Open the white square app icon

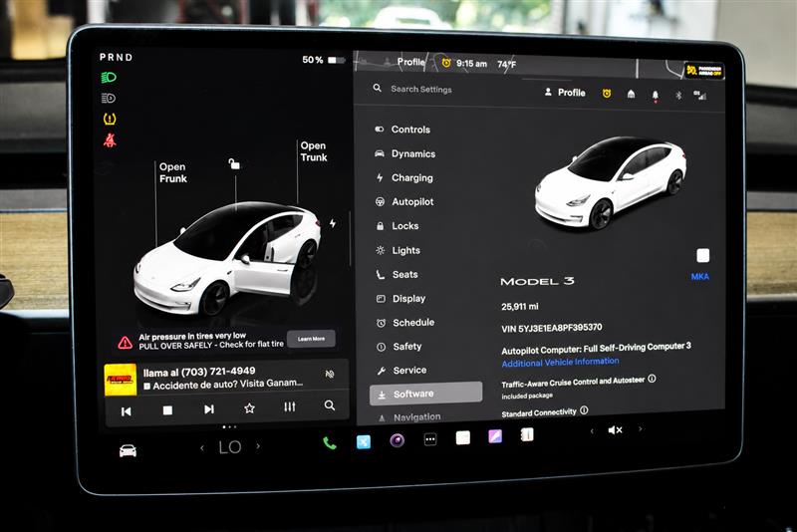tap(463, 438)
